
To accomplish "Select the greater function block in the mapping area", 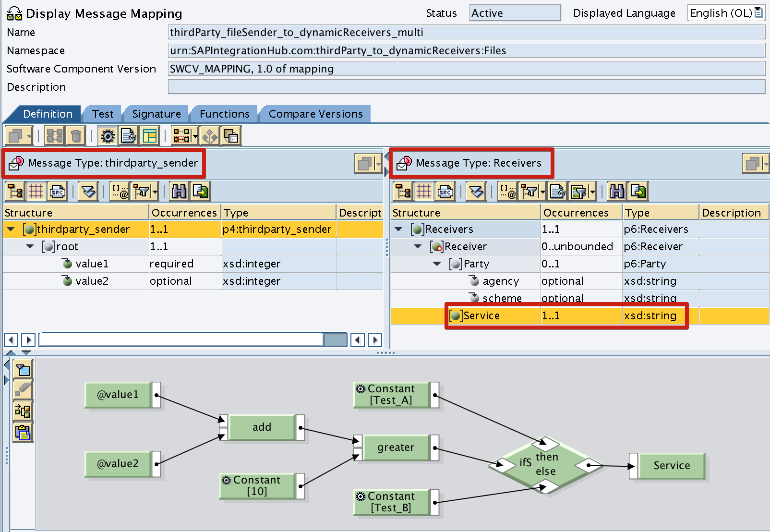I will coord(396,447).
